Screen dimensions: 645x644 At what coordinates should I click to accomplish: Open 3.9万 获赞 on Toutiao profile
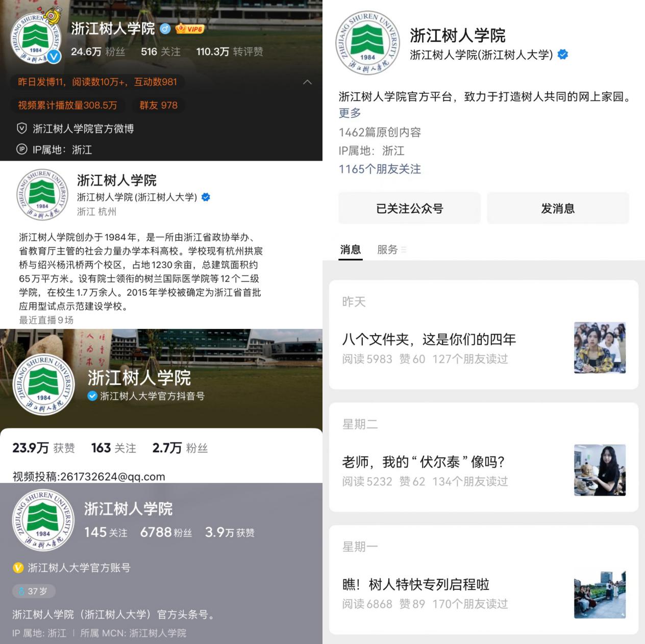pyautogui.click(x=230, y=532)
